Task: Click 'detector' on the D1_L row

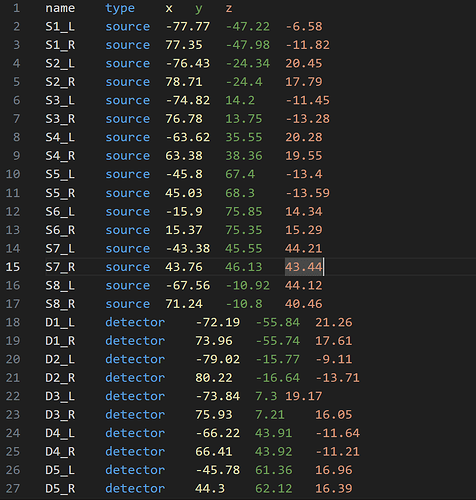Action: pyautogui.click(x=135, y=322)
